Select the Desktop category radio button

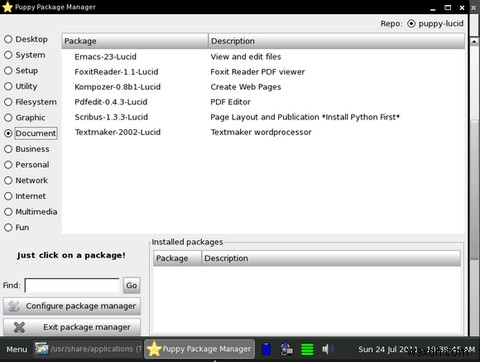pyautogui.click(x=8, y=39)
